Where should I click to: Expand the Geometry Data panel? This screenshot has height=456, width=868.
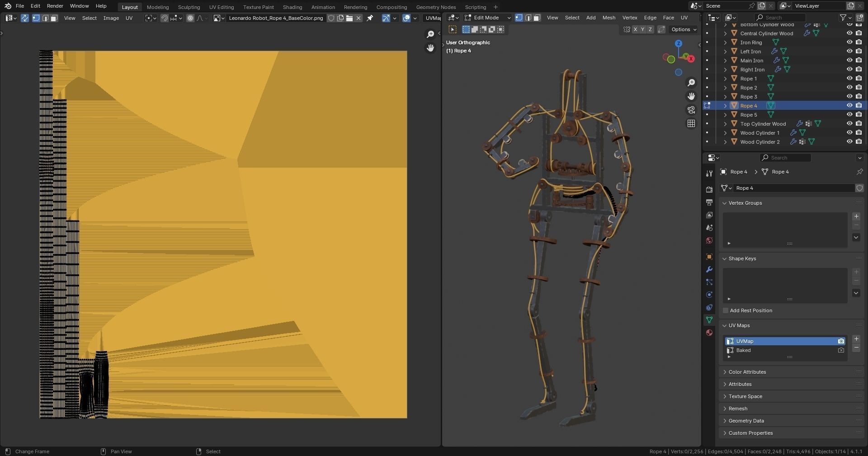(725, 421)
